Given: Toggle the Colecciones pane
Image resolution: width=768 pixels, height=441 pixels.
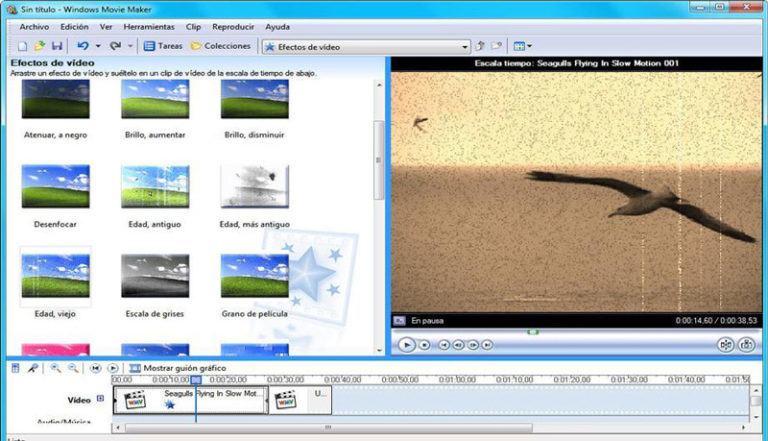Looking at the screenshot, I should tap(221, 46).
